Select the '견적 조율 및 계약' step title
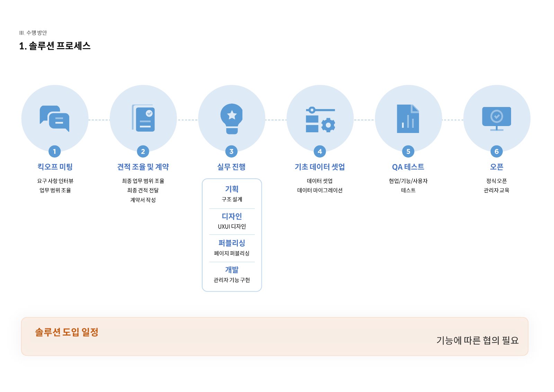Viewport: 554px width, 392px height. click(143, 167)
